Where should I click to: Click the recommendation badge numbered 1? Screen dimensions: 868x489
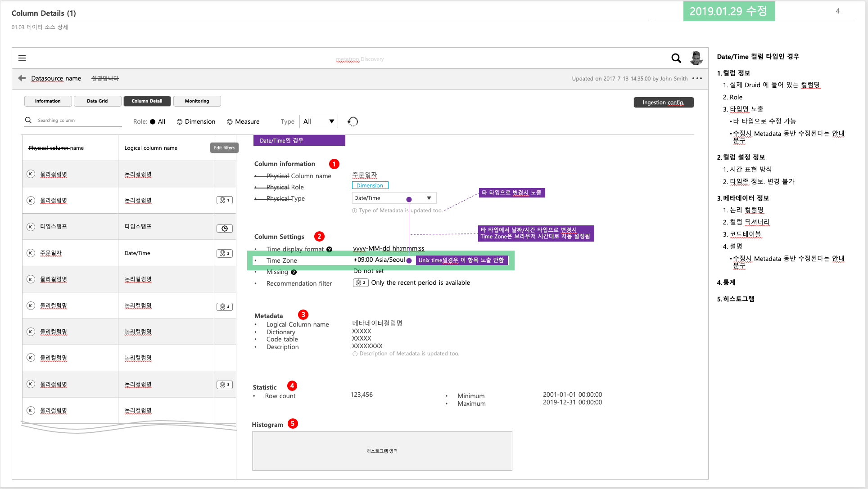(x=225, y=200)
